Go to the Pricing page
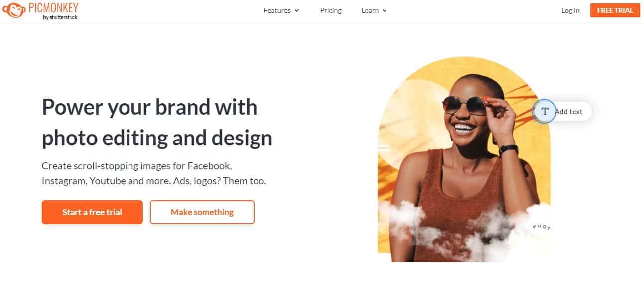Screen dimensions: 644x283 pyautogui.click(x=331, y=10)
